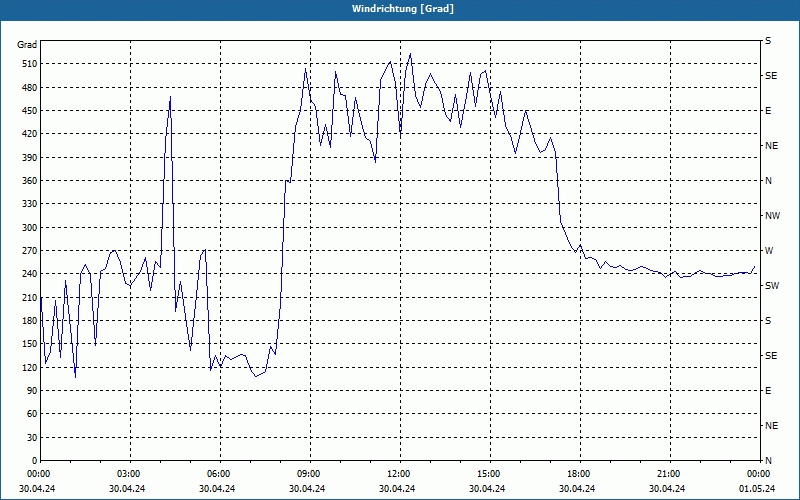Click the N compass label on the zero baseline
Screen dimensions: 800x500
tap(768, 461)
